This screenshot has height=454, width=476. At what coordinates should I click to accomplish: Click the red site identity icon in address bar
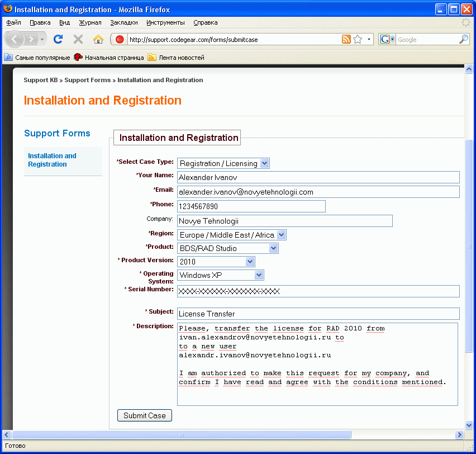(120, 40)
